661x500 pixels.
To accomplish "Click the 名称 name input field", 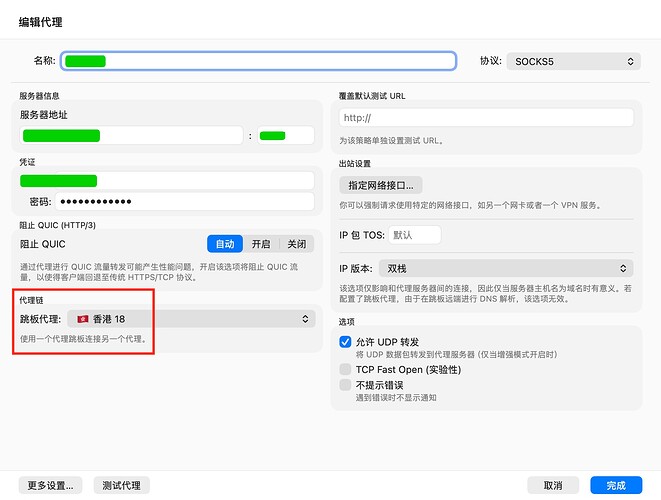I will [x=258, y=61].
